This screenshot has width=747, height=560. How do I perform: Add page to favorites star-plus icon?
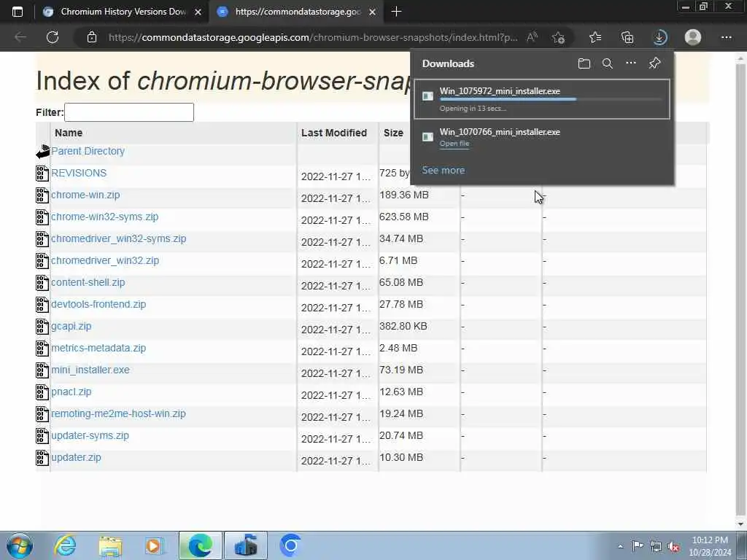[x=558, y=37]
